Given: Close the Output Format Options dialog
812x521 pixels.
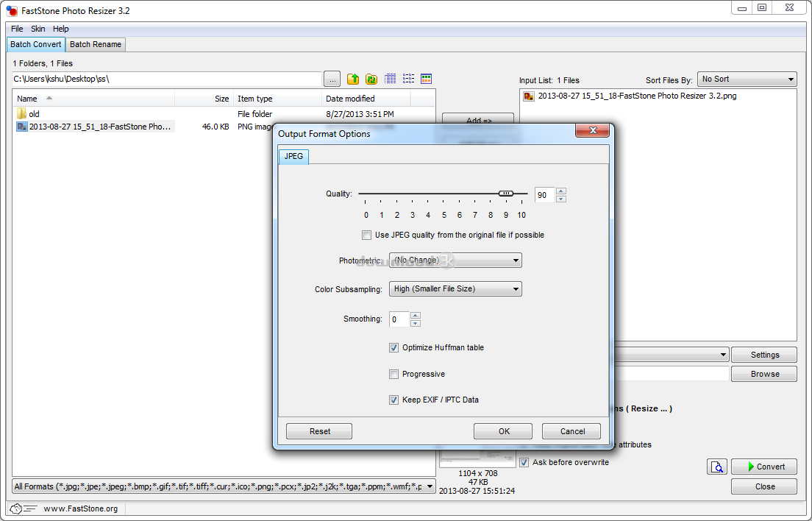Looking at the screenshot, I should tap(593, 130).
